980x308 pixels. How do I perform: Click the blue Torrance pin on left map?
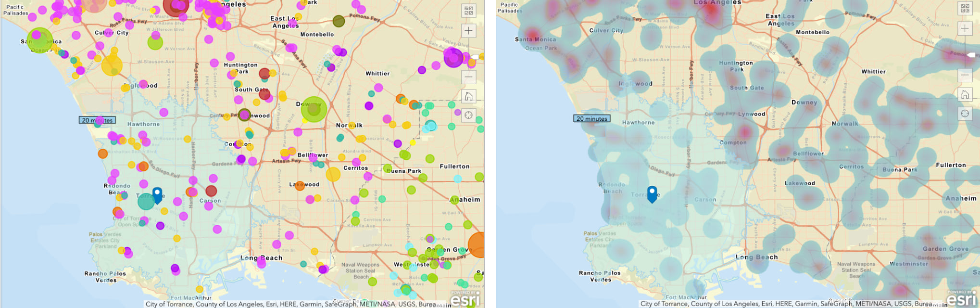coord(157,195)
